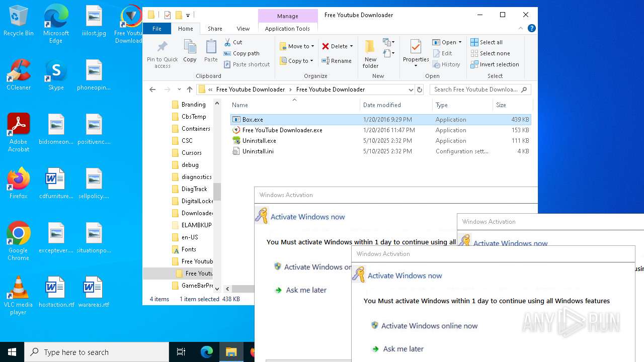Switch to the View ribbon tab

click(243, 29)
